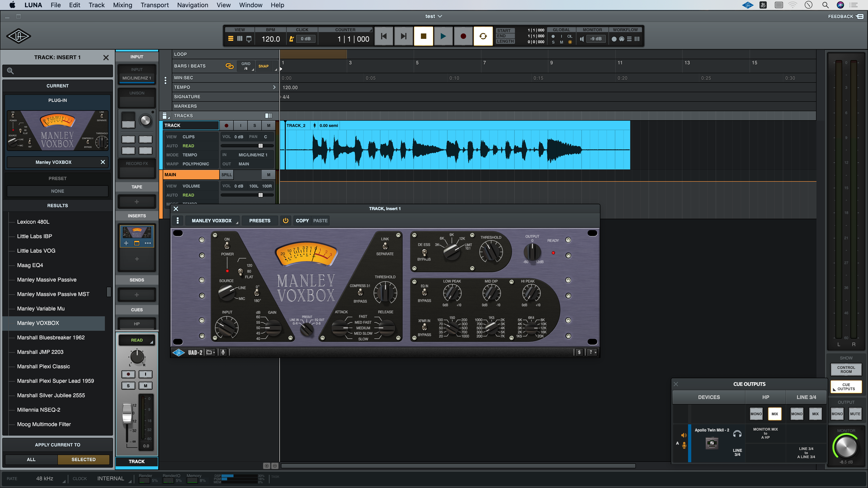Toggle the HP MONO button in Cue Outputs
The image size is (868, 488).
tap(756, 414)
